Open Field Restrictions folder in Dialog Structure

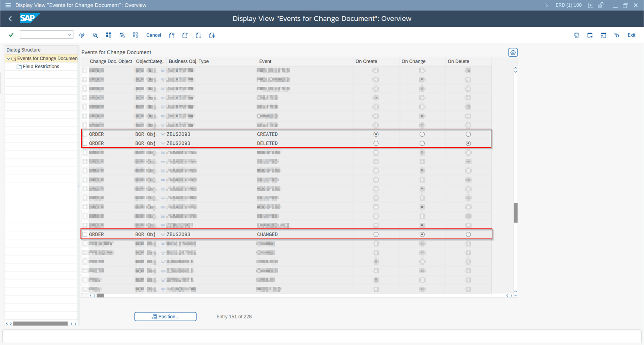pos(41,67)
